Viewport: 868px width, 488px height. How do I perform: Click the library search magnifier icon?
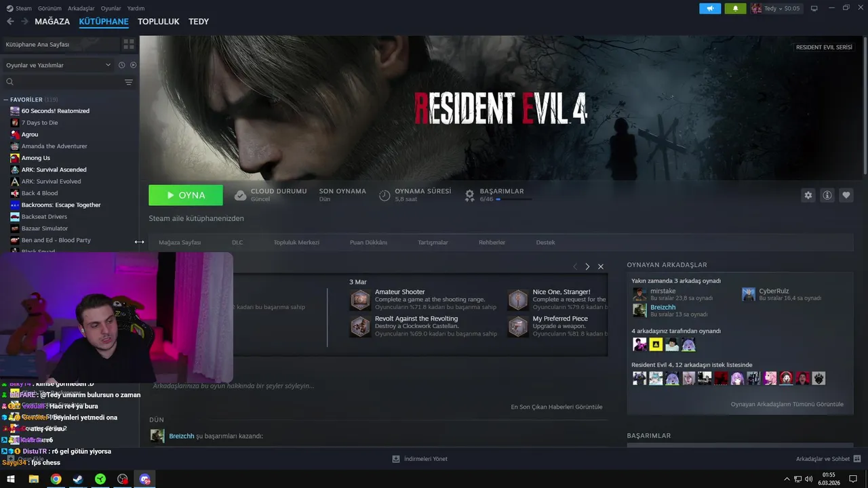point(9,82)
